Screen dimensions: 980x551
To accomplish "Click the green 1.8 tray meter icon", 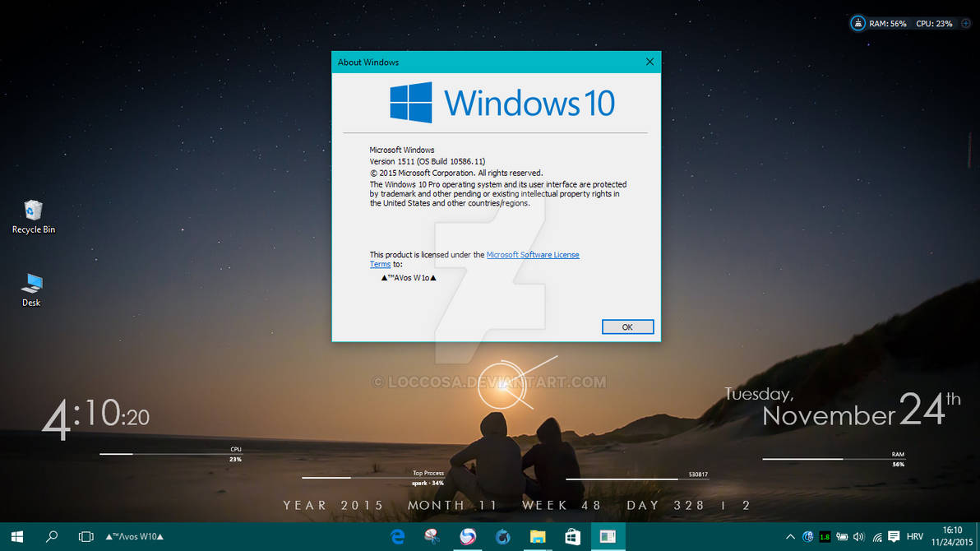I will 825,537.
